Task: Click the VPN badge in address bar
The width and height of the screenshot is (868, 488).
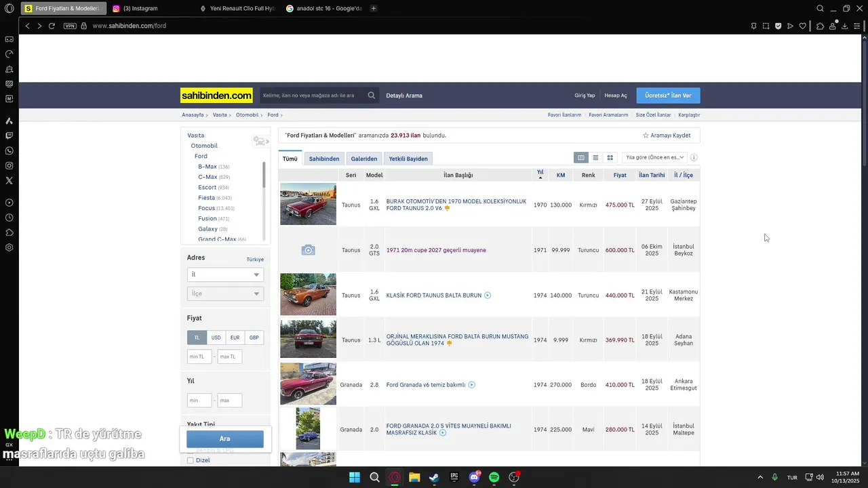Action: 70,26
